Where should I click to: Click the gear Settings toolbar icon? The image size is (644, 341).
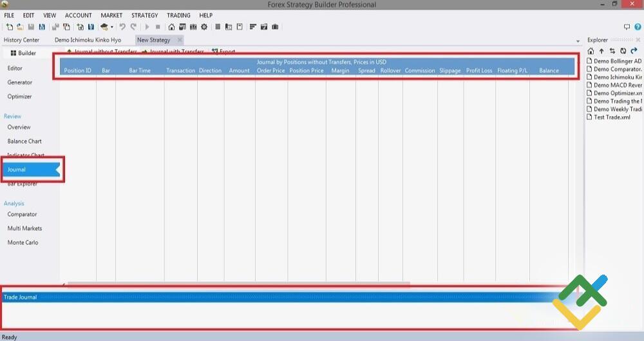[204, 26]
